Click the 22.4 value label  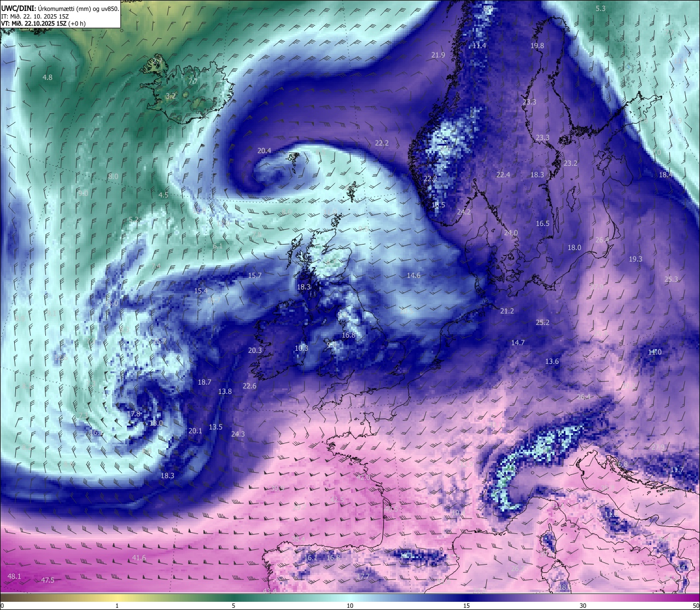(x=503, y=175)
